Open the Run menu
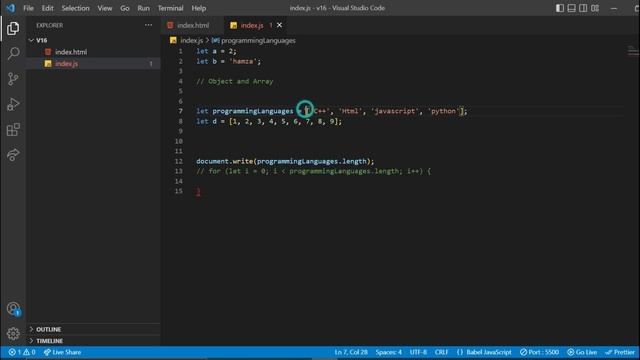The image size is (640, 360). [143, 8]
